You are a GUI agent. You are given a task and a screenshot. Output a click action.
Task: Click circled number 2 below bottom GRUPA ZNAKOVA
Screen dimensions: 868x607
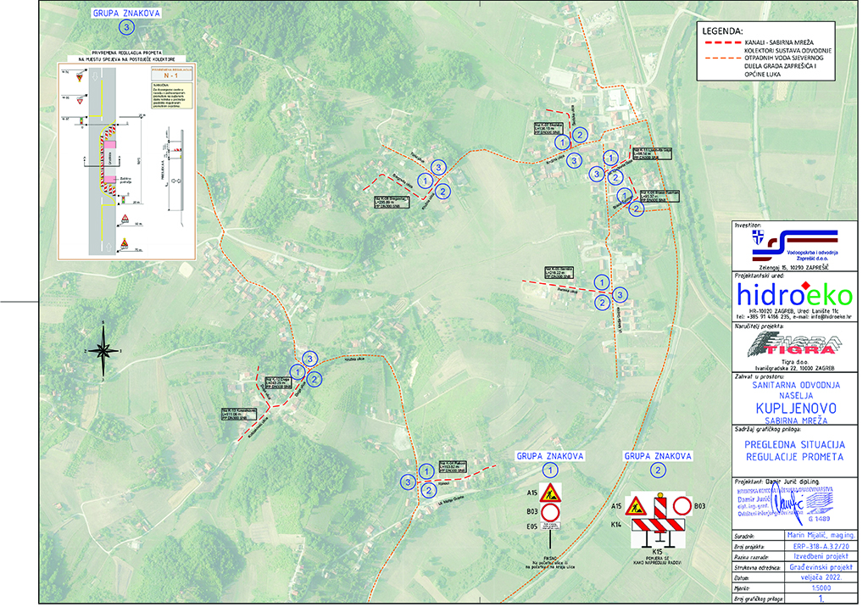(657, 470)
